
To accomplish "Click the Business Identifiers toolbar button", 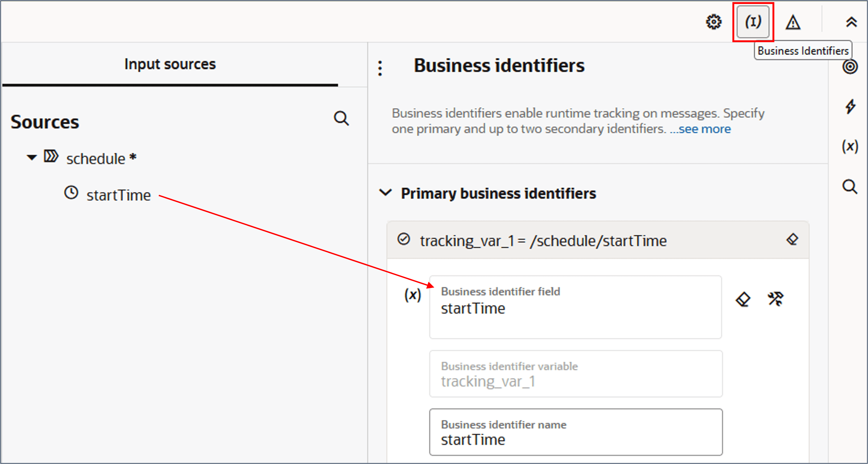I will (753, 22).
